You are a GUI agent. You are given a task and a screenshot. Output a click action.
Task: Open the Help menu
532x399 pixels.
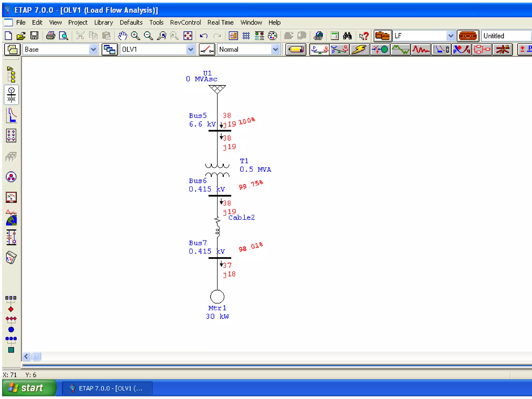point(274,22)
